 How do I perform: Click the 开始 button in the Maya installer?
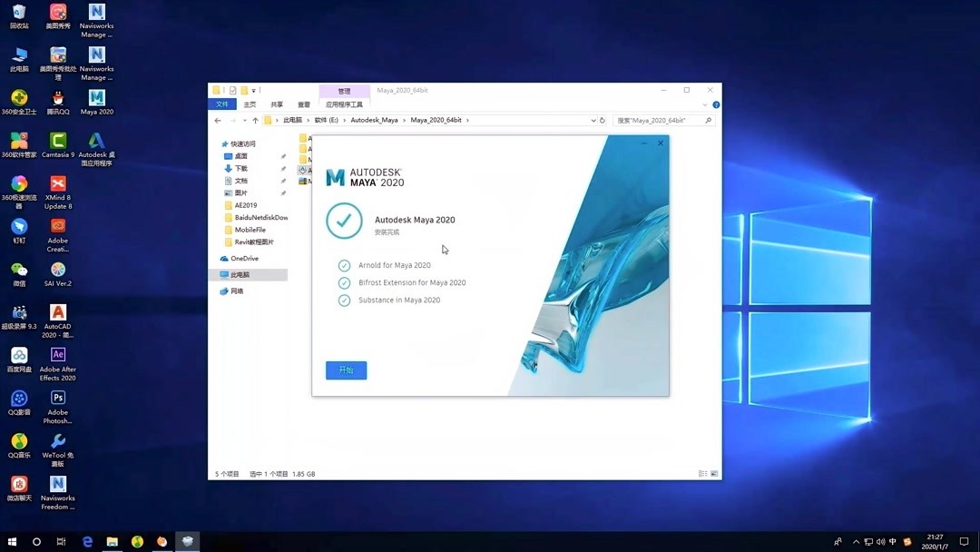tap(346, 370)
